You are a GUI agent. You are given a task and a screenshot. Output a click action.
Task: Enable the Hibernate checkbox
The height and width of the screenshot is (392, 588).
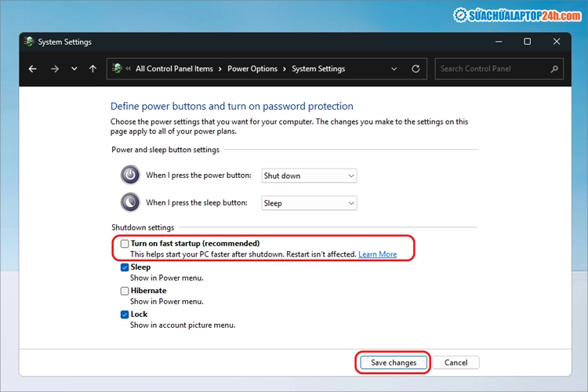[x=125, y=291]
